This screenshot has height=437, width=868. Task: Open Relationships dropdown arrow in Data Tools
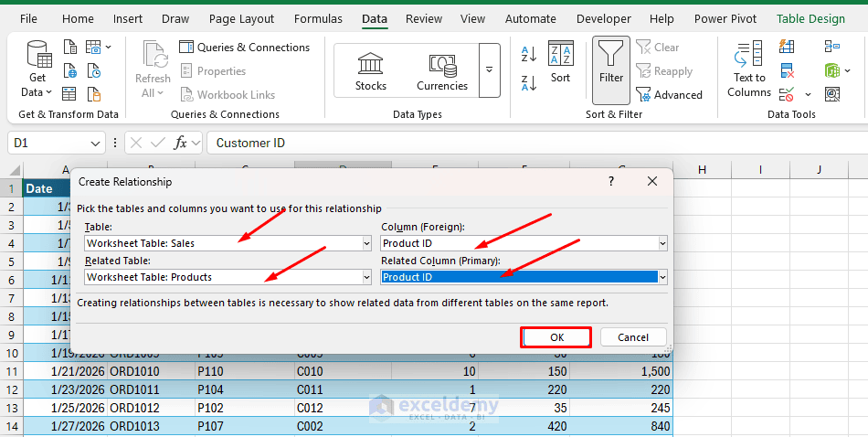(848, 70)
